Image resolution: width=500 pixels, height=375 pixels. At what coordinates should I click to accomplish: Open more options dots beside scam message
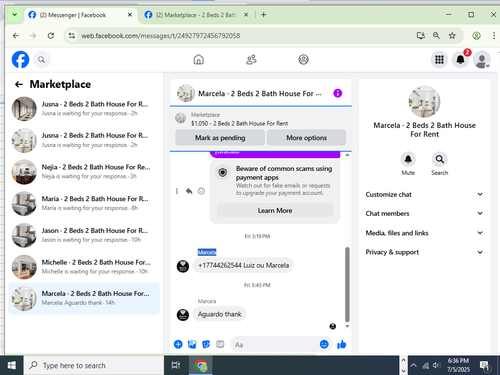click(x=177, y=191)
